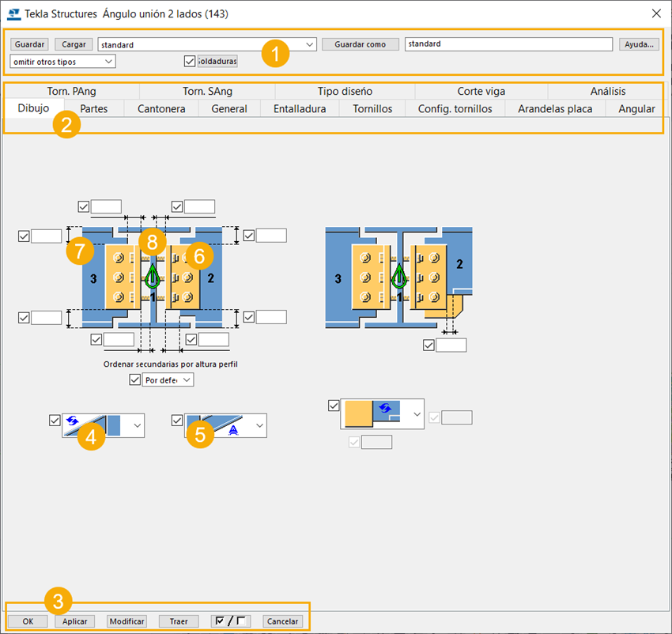
Task: Toggle checkbox next to middle slope dropdown
Action: pyautogui.click(x=177, y=420)
